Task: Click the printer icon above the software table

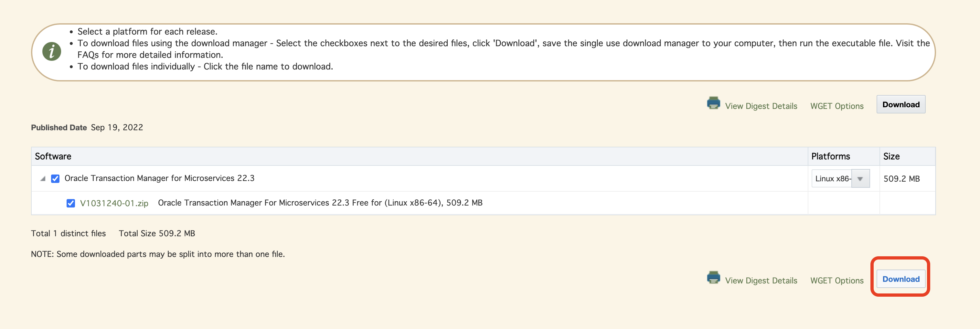Action: (x=713, y=103)
